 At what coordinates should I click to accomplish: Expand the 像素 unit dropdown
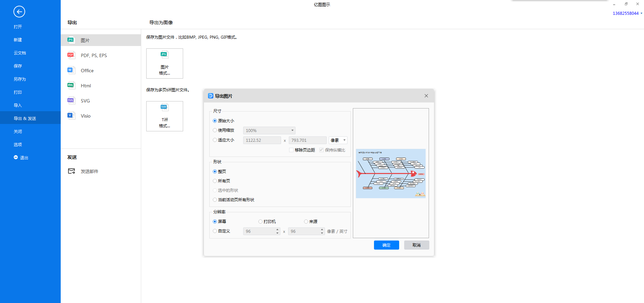tap(338, 140)
